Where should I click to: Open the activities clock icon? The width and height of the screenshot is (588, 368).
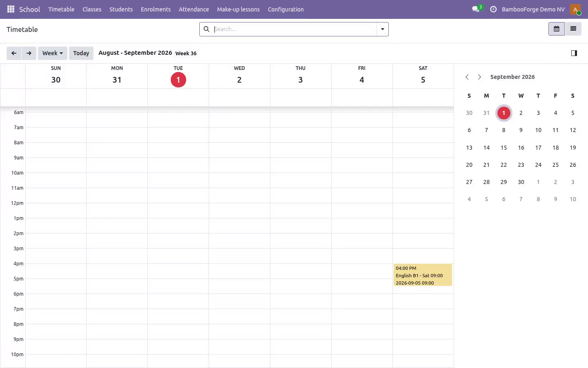point(493,9)
